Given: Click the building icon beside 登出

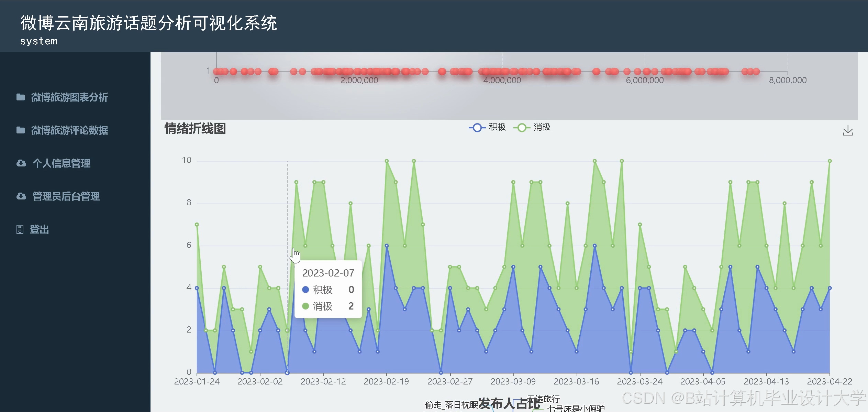Looking at the screenshot, I should tap(20, 229).
